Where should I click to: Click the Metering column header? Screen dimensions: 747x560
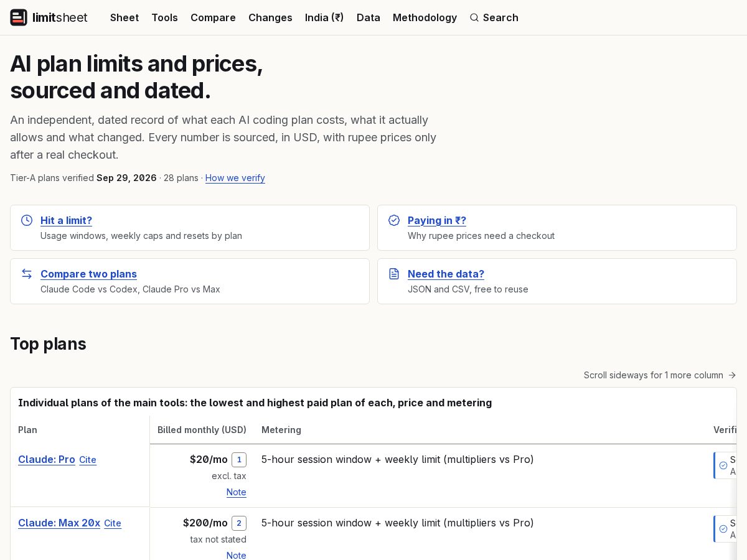(281, 430)
